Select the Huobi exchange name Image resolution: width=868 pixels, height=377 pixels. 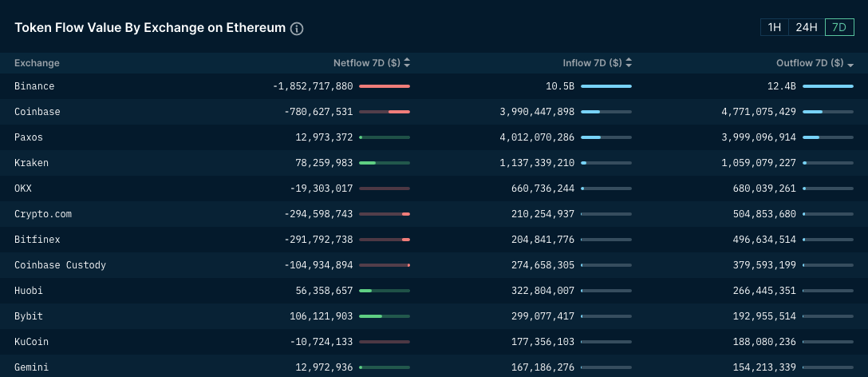click(28, 291)
